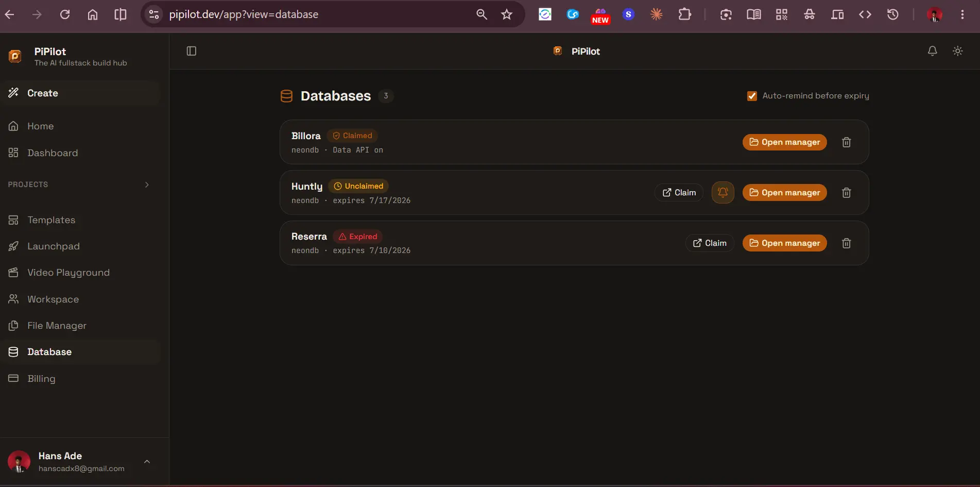Expand Hans Ade account menu
Viewport: 980px width, 487px height.
147,462
